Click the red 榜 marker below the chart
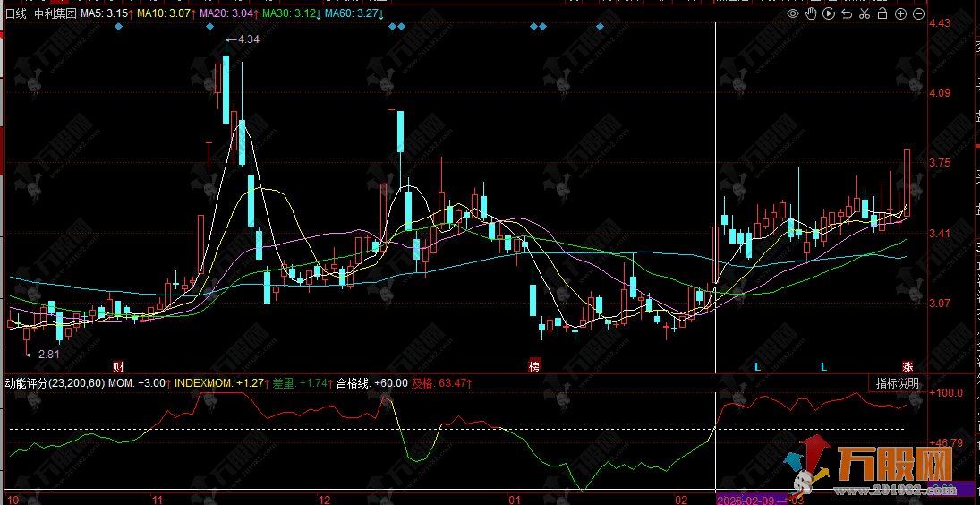 click(x=534, y=366)
